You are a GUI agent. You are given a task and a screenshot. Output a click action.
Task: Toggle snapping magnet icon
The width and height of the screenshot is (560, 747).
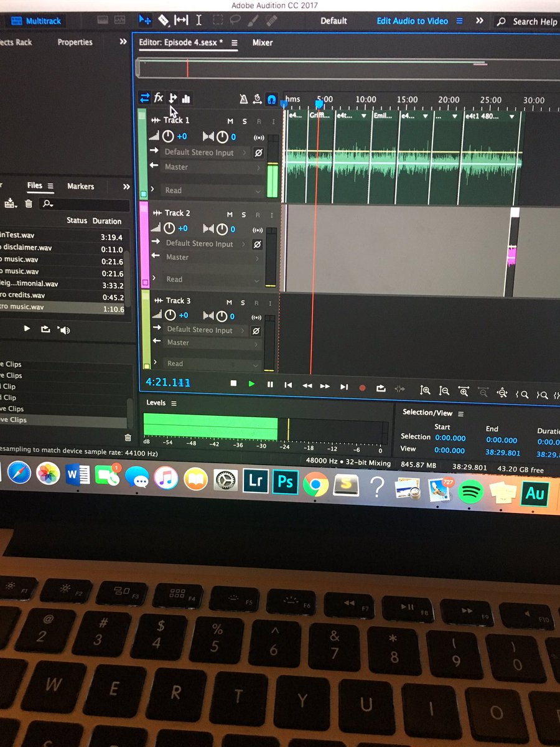[271, 99]
